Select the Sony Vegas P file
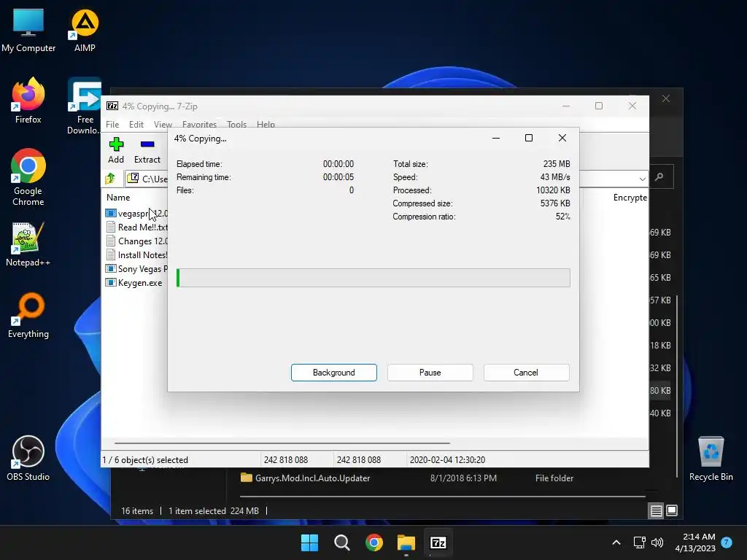This screenshot has height=560, width=747. 136,268
